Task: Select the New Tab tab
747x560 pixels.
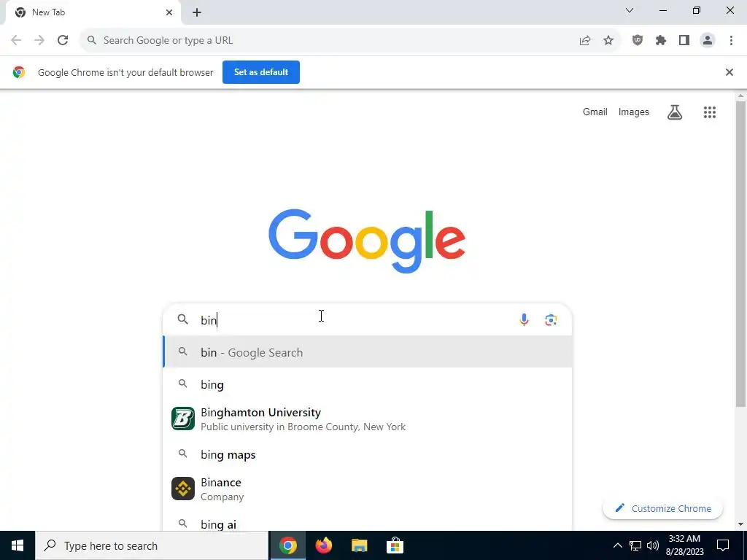Action: point(93,13)
